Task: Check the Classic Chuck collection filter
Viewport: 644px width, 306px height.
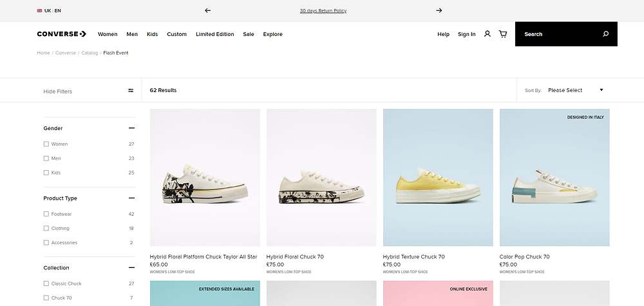Action: coord(46,284)
